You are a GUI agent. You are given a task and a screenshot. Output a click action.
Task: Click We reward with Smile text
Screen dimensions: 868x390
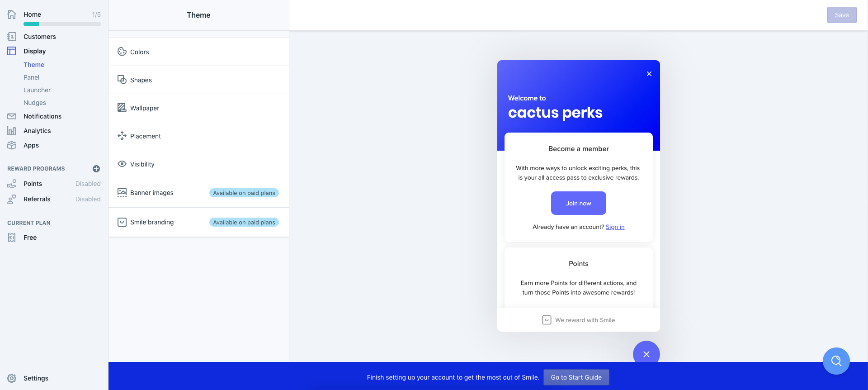(x=585, y=320)
